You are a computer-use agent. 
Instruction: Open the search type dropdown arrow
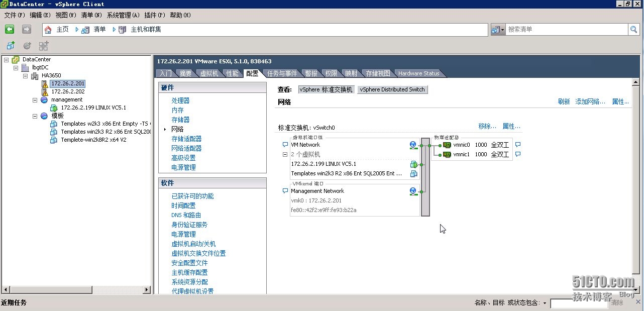pos(502,30)
